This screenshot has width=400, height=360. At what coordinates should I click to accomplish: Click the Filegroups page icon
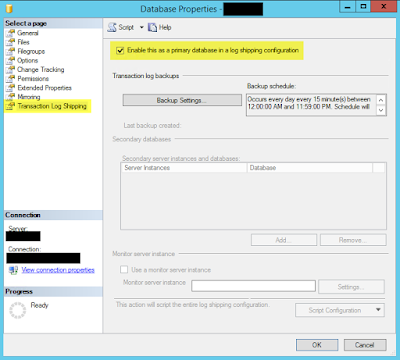click(11, 51)
